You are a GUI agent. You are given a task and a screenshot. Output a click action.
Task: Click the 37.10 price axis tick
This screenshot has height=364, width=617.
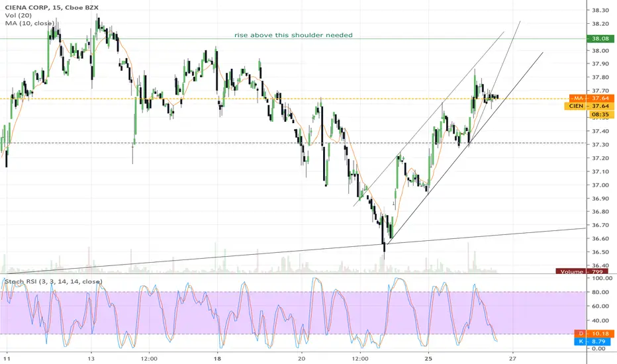(x=600, y=171)
